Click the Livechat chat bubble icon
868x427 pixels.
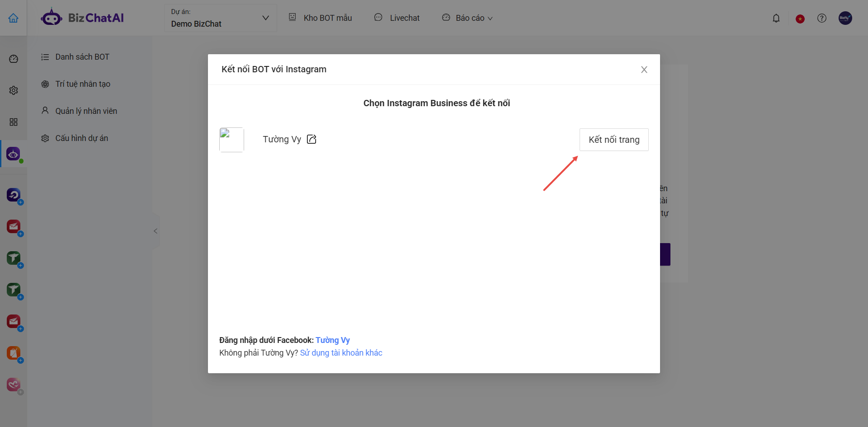tap(378, 17)
